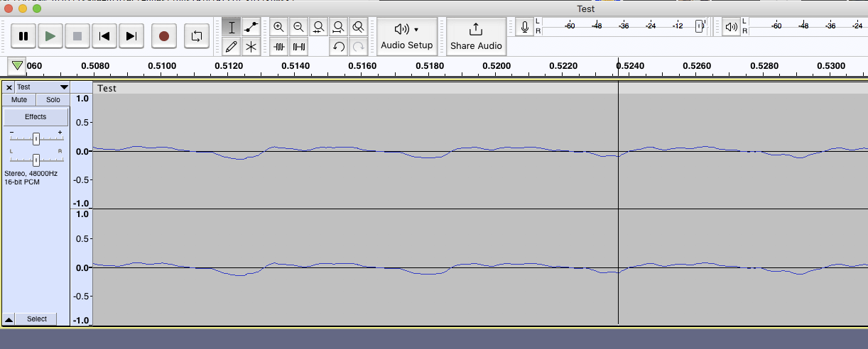Click the record meter microphone icon

pos(524,28)
